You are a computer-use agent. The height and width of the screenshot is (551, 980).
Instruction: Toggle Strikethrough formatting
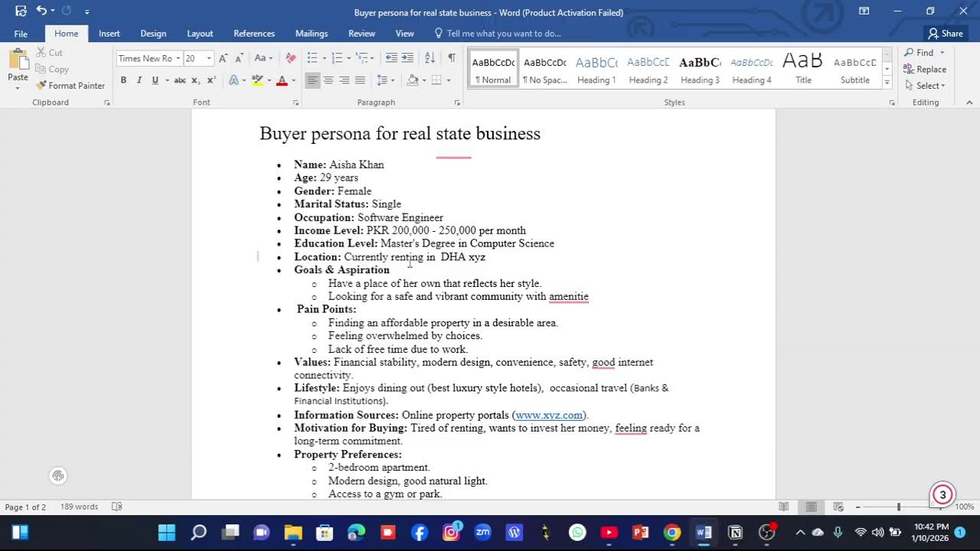pyautogui.click(x=180, y=80)
